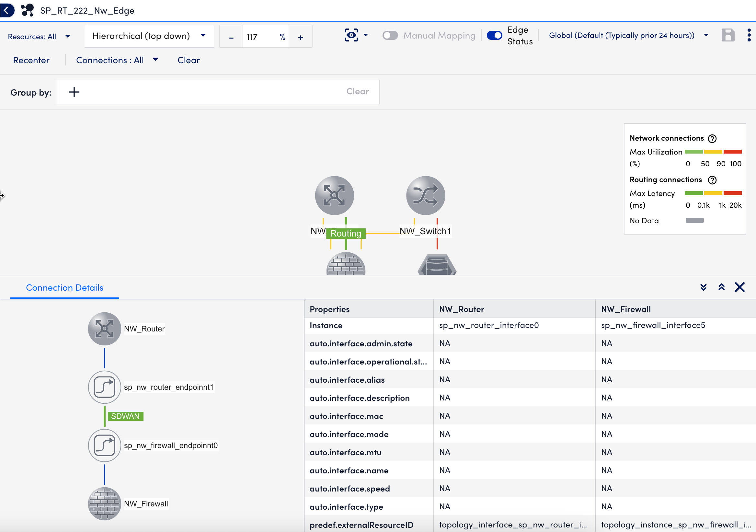Click the yellow edge between router and switch
756x532 pixels.
point(383,234)
